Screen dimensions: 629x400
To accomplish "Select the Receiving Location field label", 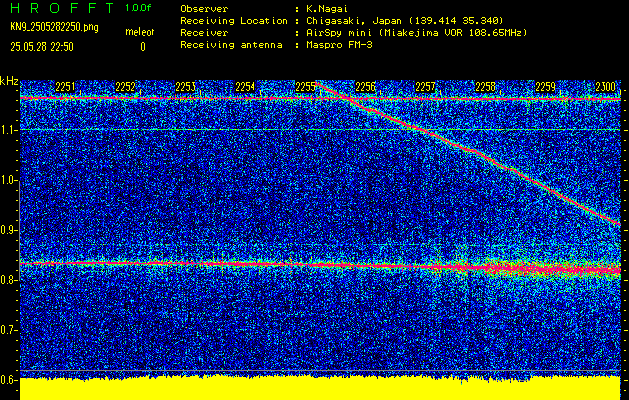I will pos(234,20).
